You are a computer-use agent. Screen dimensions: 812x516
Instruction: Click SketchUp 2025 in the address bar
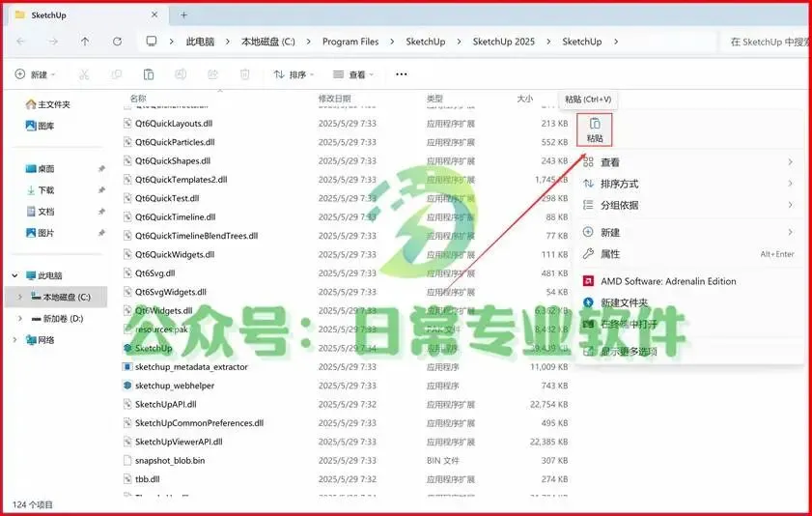point(503,42)
